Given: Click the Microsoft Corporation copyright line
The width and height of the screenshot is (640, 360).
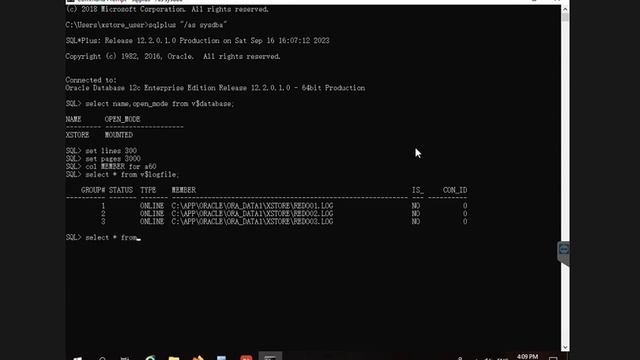Looking at the screenshot, I should [167, 9].
